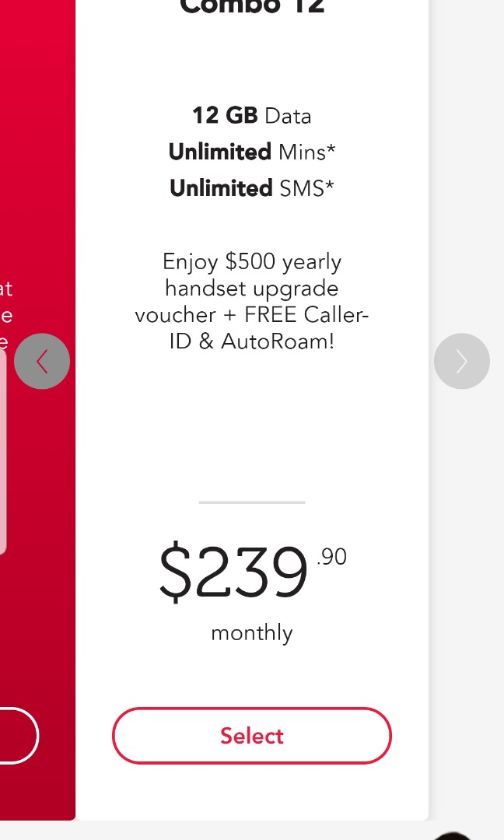The width and height of the screenshot is (504, 840).
Task: Click the partially visible button on red card
Action: point(16,735)
